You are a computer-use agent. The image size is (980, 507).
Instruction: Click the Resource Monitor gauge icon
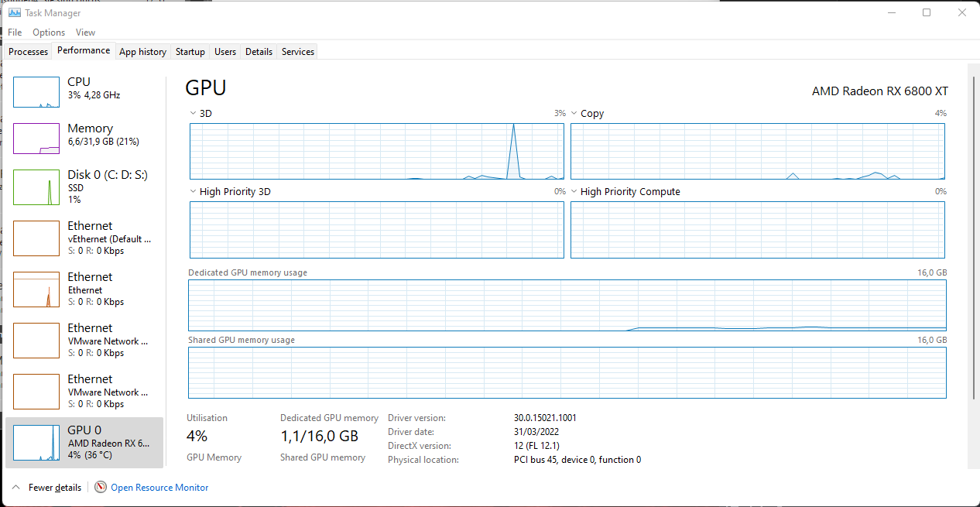[x=101, y=488]
